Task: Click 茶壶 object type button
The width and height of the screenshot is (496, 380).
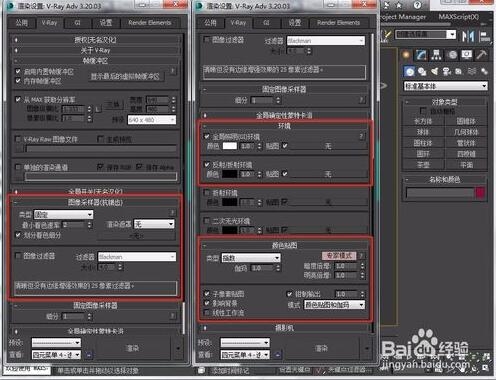Action: pyautogui.click(x=423, y=164)
